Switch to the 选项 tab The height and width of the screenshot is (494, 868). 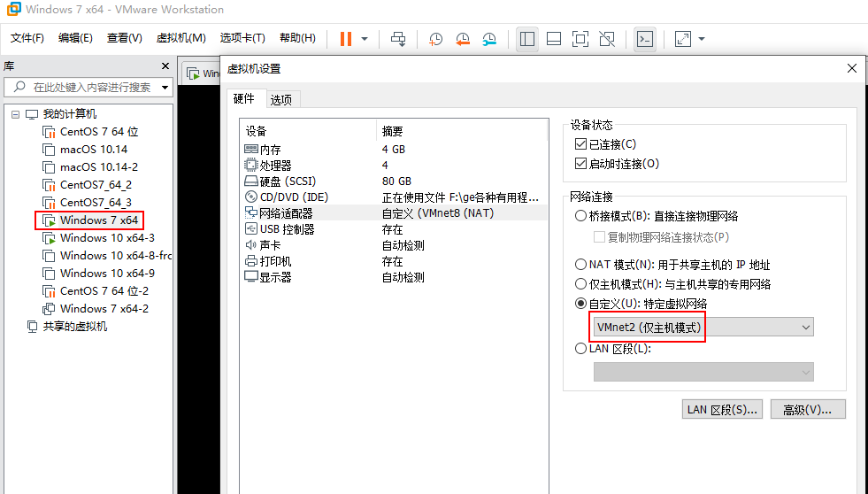point(281,100)
